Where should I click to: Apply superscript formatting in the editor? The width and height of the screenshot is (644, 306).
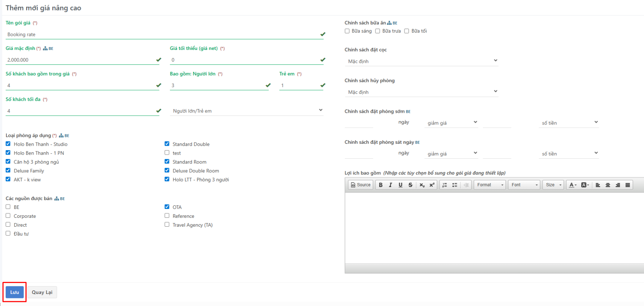(x=432, y=185)
